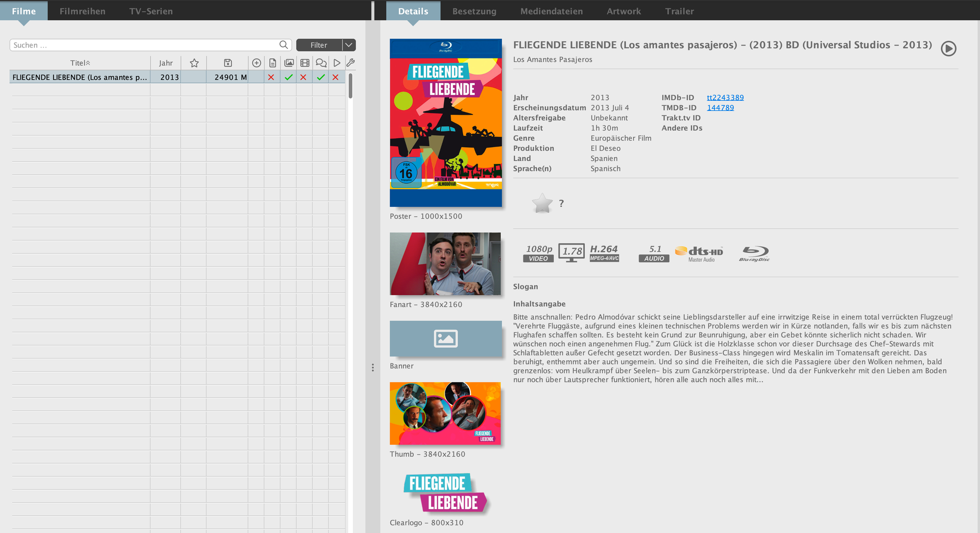This screenshot has height=533, width=980.
Task: Click the 2013 year cell
Action: 165,77
